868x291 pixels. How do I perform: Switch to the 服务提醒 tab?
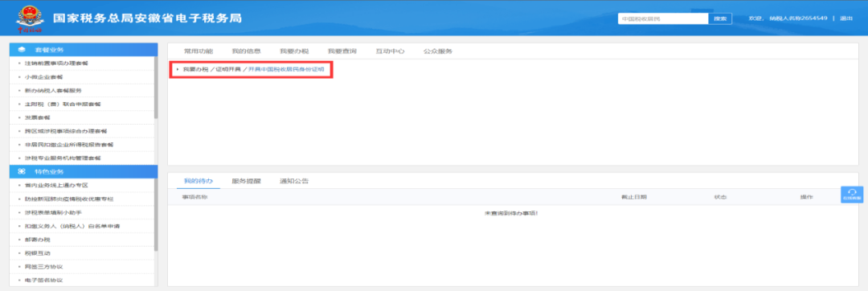tap(247, 181)
